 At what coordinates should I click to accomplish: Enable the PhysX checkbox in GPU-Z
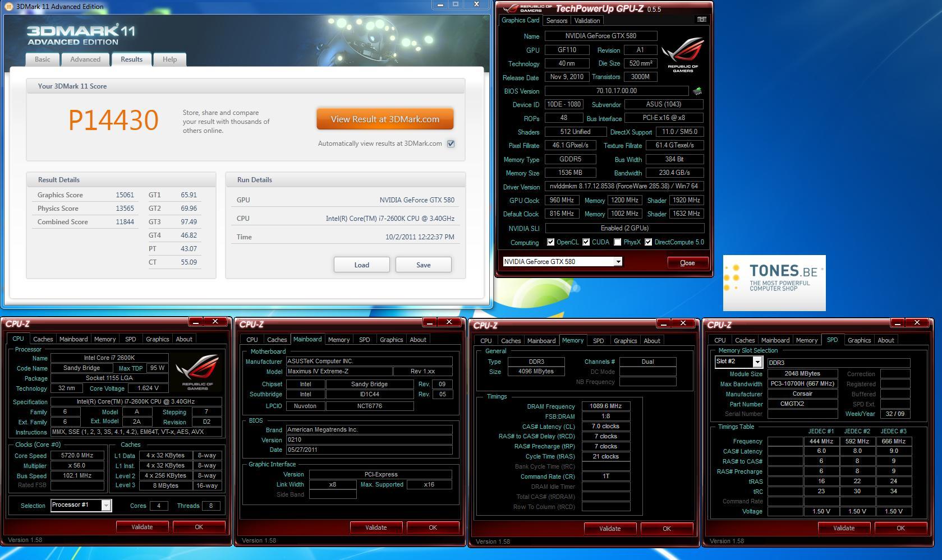tap(617, 242)
